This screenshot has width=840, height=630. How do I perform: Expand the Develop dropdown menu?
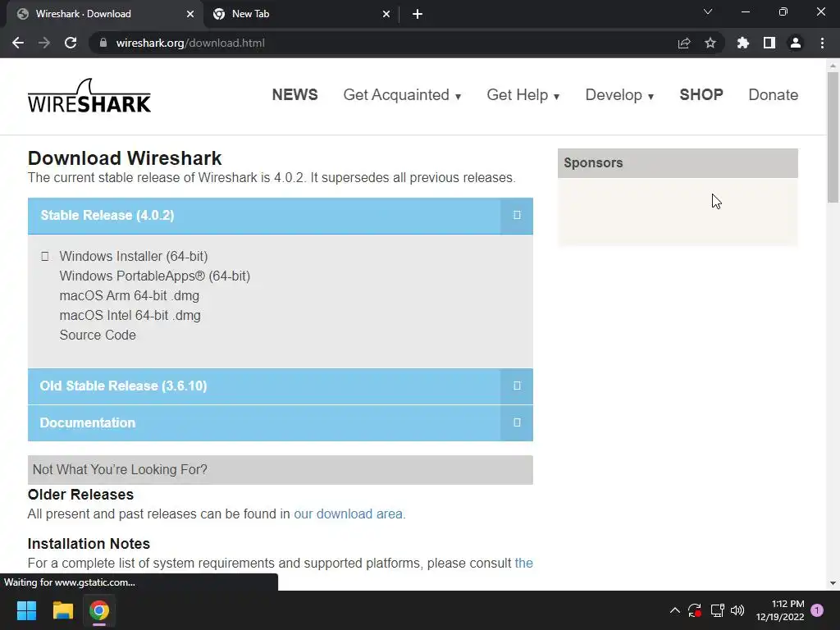(619, 95)
